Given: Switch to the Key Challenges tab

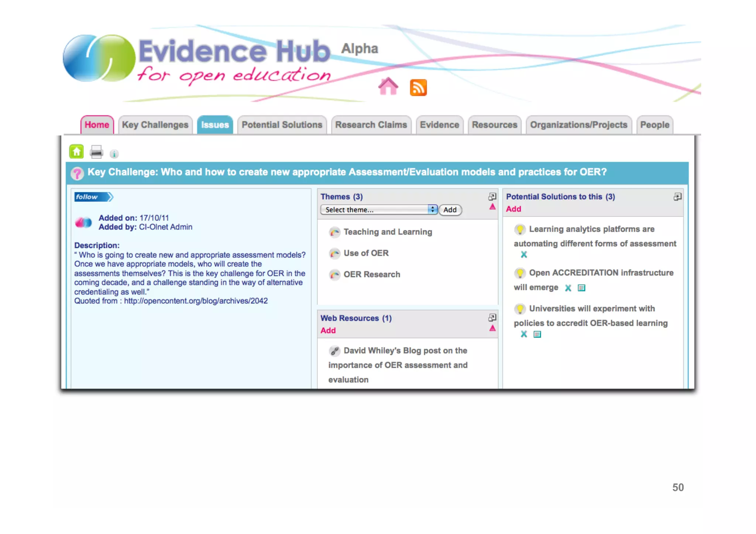Looking at the screenshot, I should coord(155,125).
